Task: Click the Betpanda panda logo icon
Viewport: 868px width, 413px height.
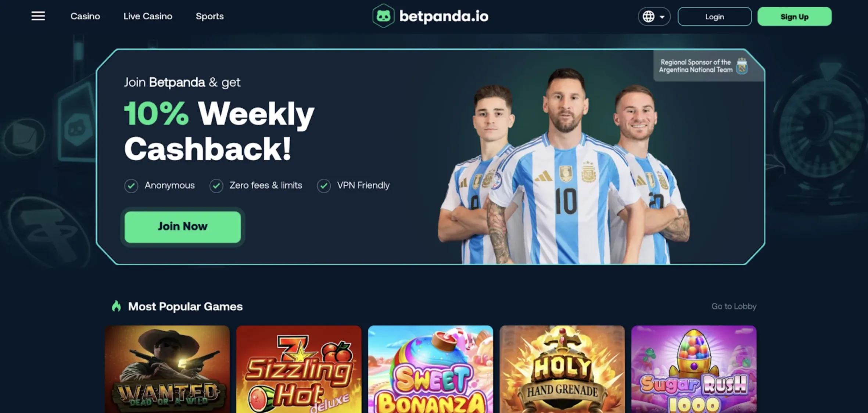Action: (x=383, y=16)
